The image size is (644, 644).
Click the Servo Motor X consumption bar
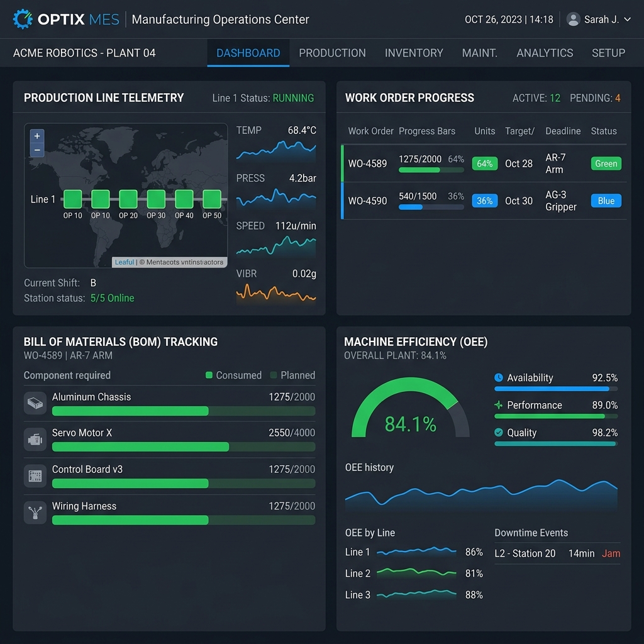184,447
